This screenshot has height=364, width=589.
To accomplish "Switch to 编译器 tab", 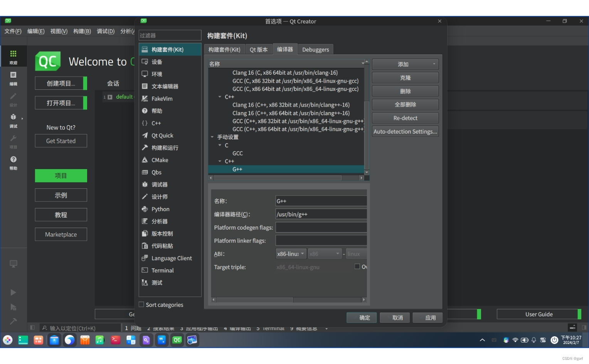I will tap(285, 49).
